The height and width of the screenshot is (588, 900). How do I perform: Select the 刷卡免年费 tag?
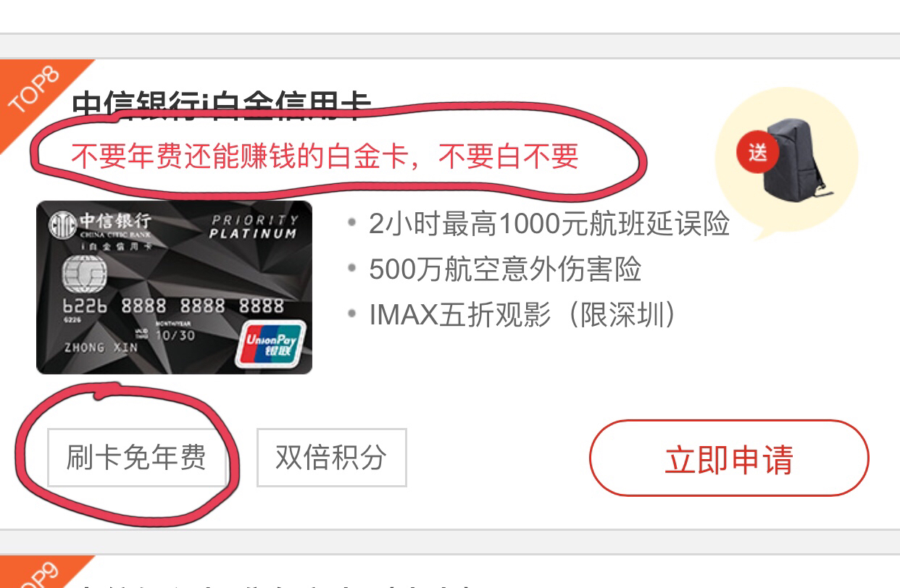(137, 458)
